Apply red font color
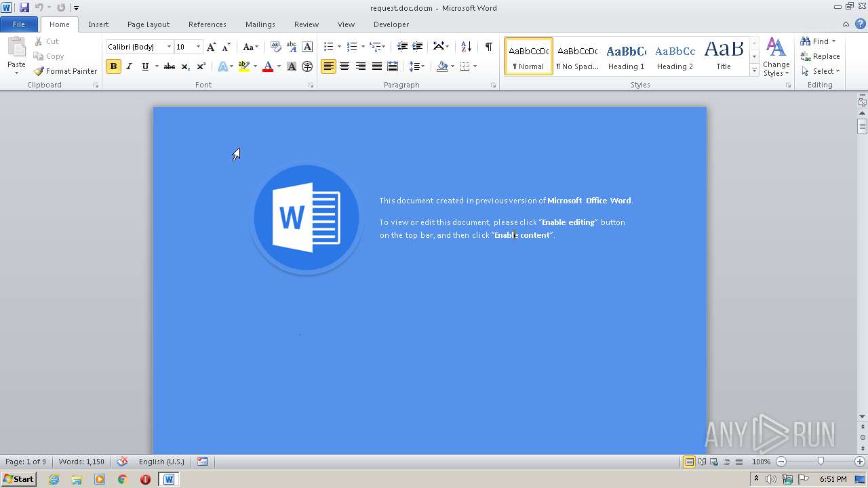 click(268, 66)
